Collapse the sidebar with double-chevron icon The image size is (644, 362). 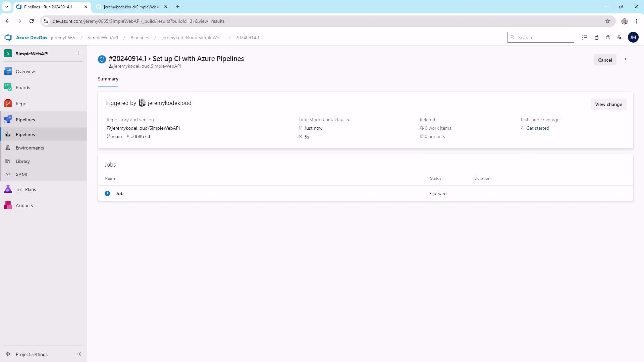[79, 354]
